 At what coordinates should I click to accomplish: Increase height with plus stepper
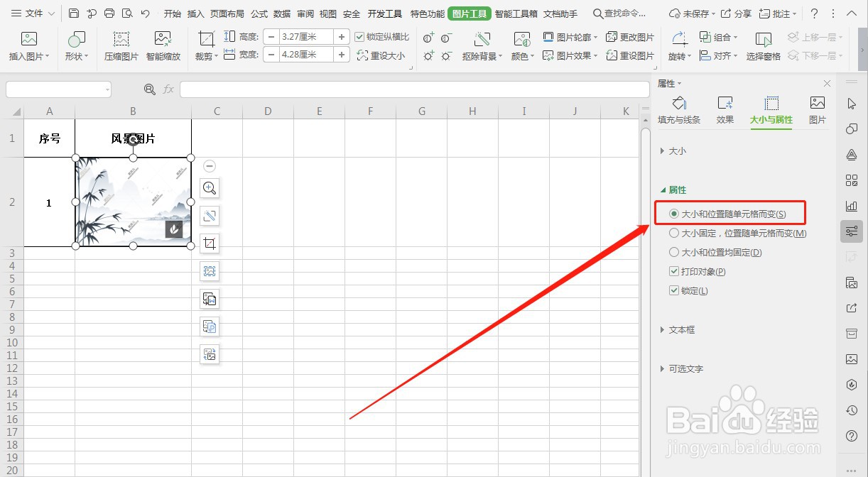pos(342,37)
